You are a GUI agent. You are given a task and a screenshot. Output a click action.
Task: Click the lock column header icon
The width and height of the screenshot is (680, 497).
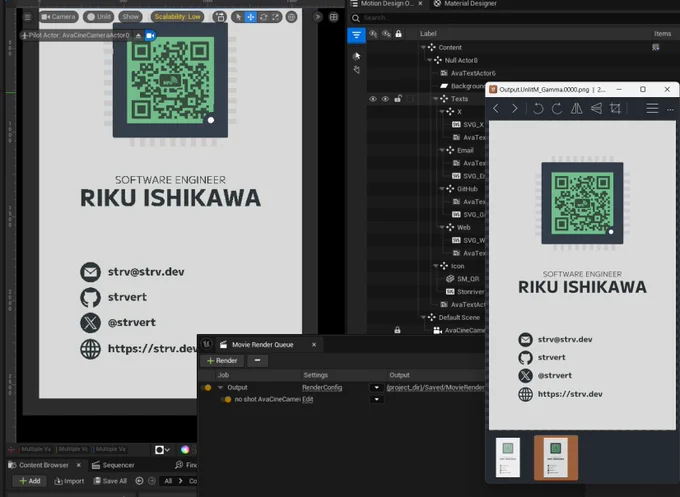tap(399, 33)
